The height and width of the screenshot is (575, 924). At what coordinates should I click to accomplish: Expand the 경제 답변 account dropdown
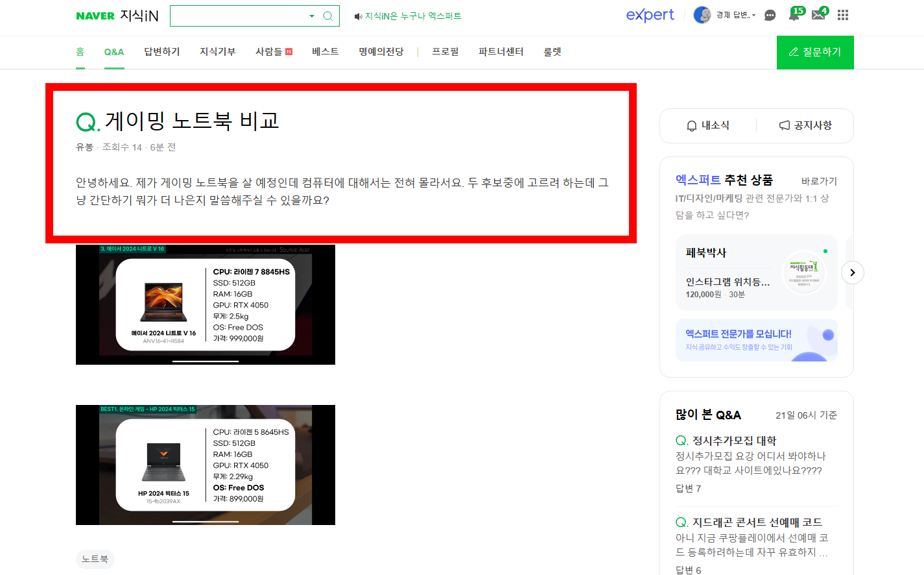click(736, 15)
